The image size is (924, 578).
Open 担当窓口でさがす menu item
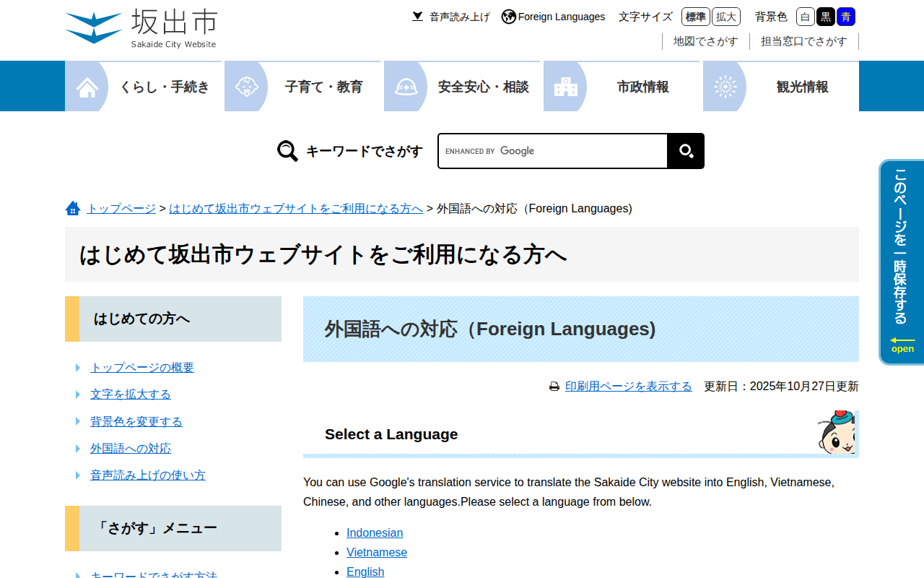tap(803, 41)
